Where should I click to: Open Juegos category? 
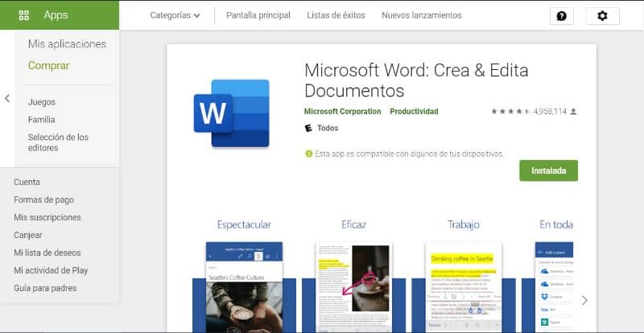click(x=42, y=102)
